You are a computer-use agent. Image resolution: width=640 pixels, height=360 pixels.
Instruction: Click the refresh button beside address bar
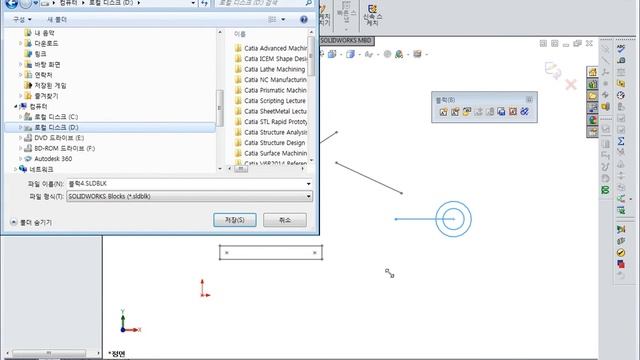(x=204, y=3)
